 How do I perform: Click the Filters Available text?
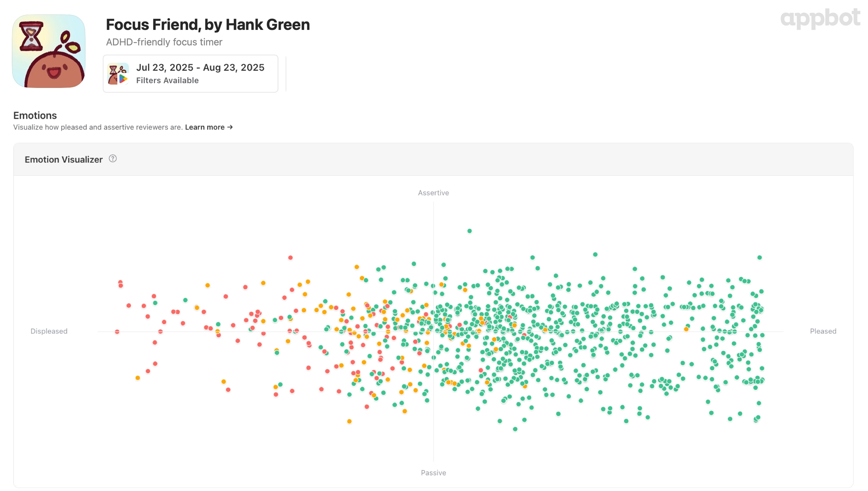[x=167, y=80]
